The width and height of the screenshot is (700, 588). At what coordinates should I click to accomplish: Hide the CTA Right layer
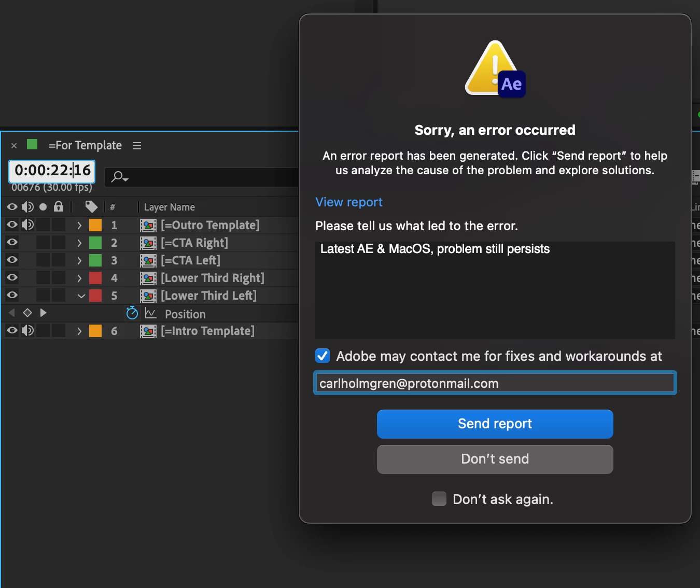[12, 242]
